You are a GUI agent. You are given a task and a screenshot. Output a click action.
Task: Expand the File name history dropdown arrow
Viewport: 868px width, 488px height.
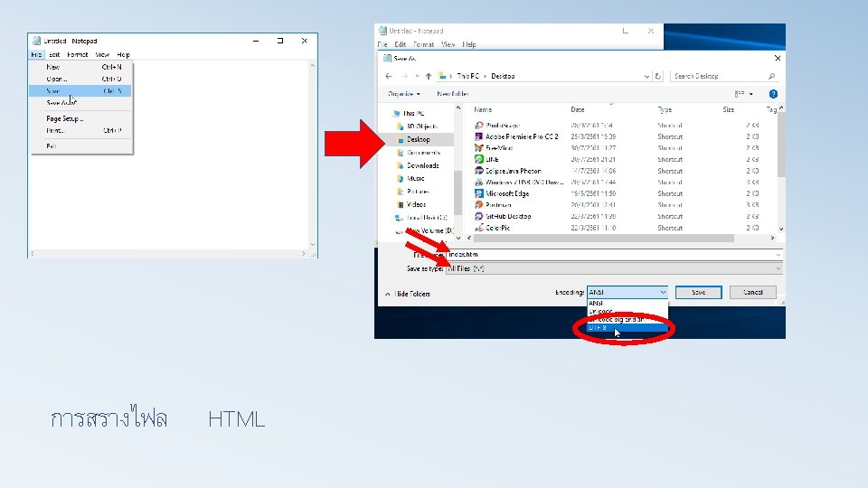tap(778, 255)
